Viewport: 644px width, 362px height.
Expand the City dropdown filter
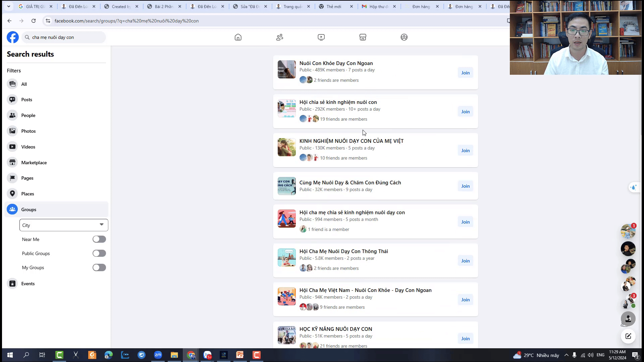64,225
